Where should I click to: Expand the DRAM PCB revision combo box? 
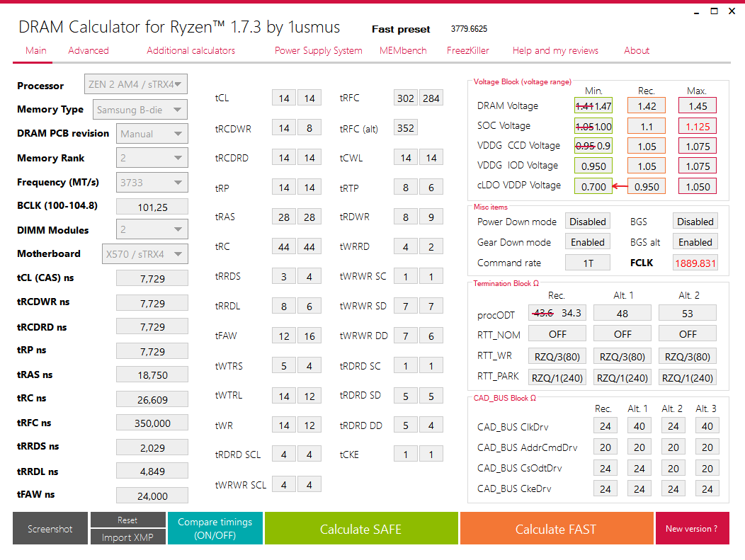[x=152, y=134]
